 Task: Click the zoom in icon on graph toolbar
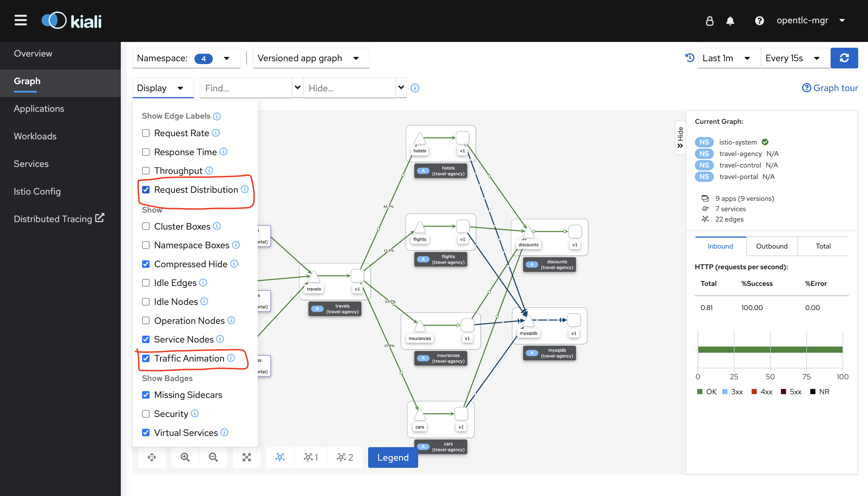coord(184,457)
